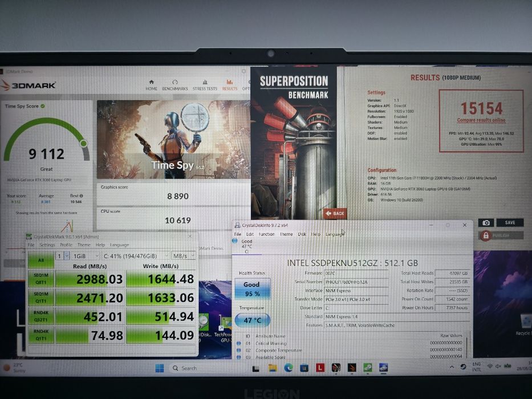Image resolution: width=532 pixels, height=399 pixels.
Task: Open File menu in CrystalDiskInfo
Action: point(238,234)
